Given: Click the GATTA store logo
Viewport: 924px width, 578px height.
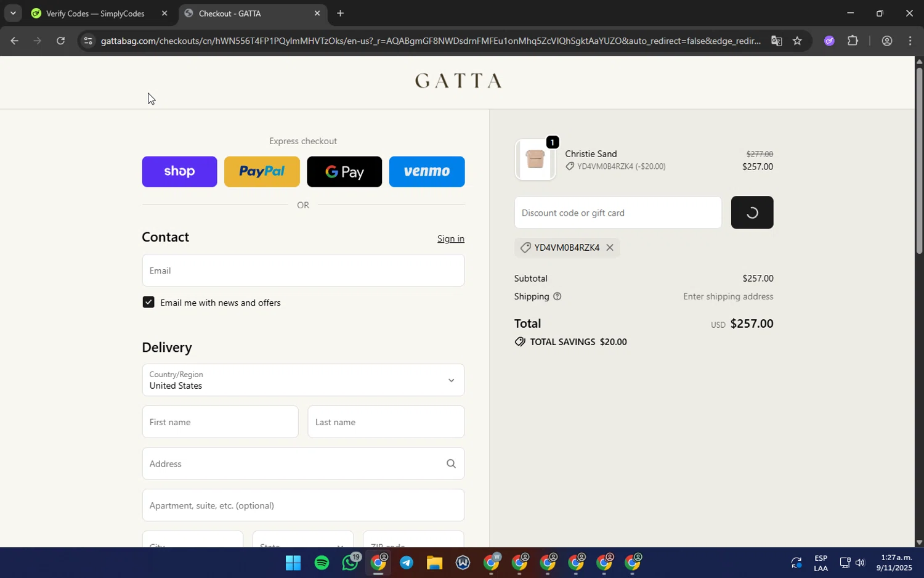Looking at the screenshot, I should tap(458, 81).
